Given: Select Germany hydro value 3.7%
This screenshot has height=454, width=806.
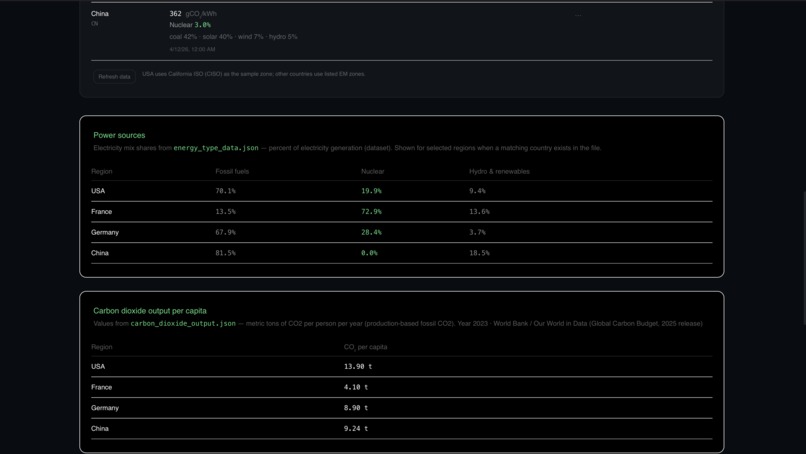Looking at the screenshot, I should tap(477, 232).
